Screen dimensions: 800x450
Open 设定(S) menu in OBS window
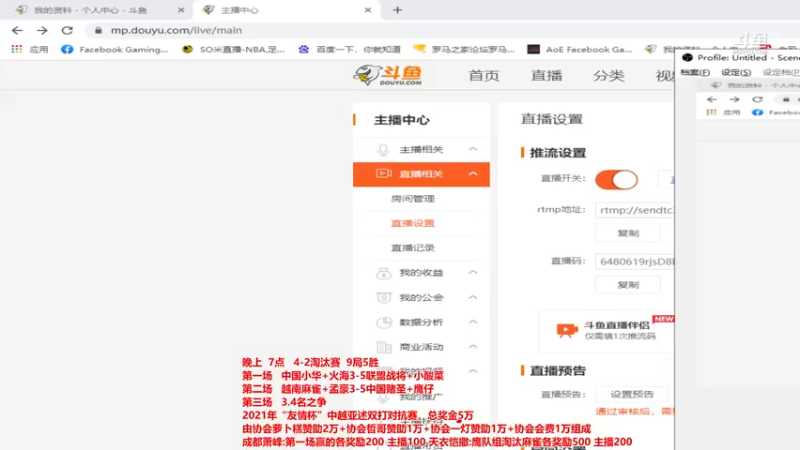click(736, 72)
